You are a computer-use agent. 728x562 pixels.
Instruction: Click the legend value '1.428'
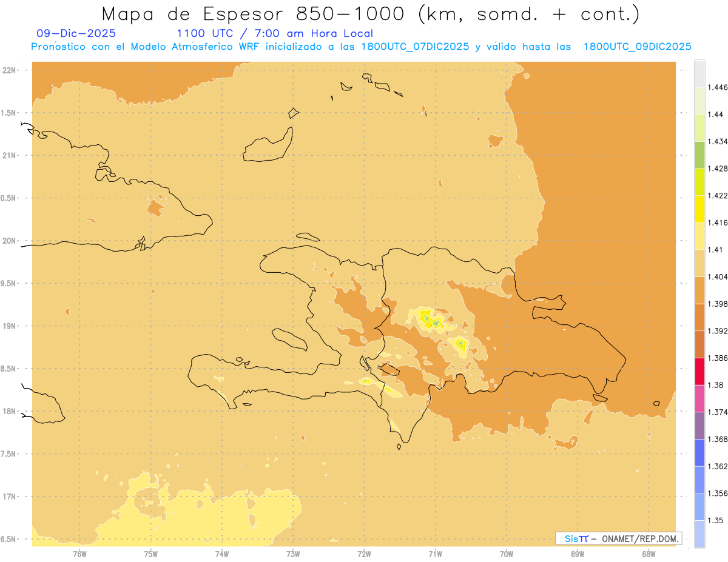[718, 169]
